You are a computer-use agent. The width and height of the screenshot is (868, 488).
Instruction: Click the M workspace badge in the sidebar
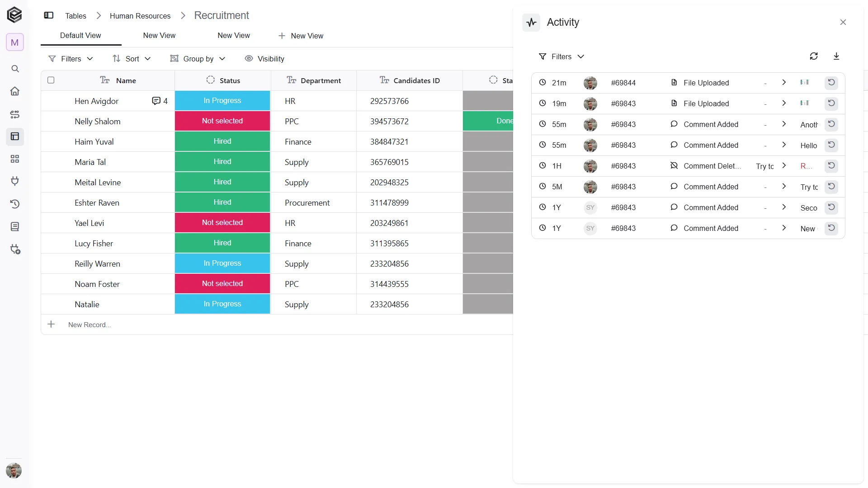15,42
